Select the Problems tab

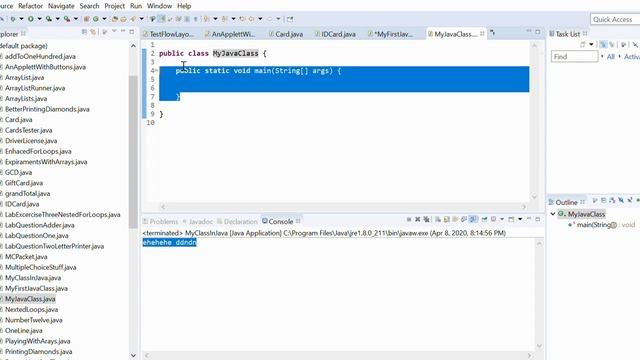160,221
